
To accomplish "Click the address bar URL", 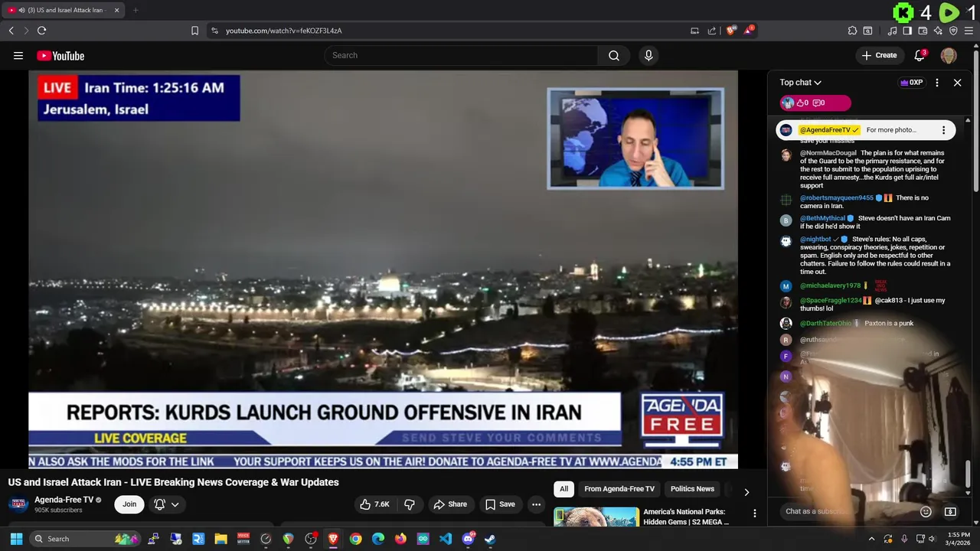I will (283, 31).
